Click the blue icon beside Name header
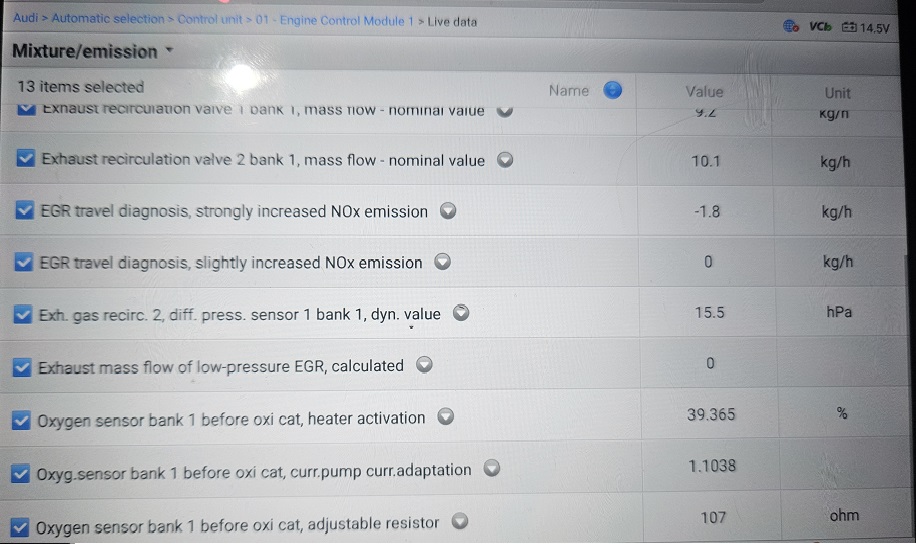 point(613,90)
